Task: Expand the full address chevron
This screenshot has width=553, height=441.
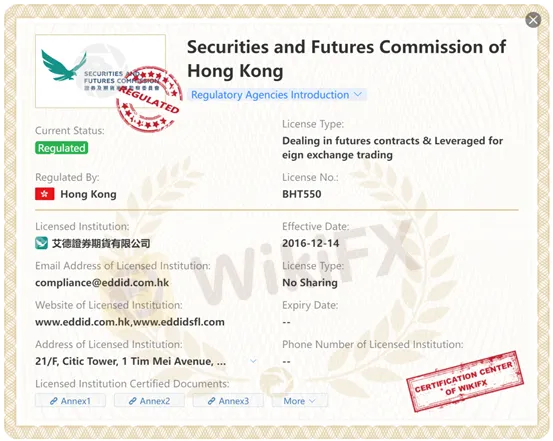Action: 253,361
